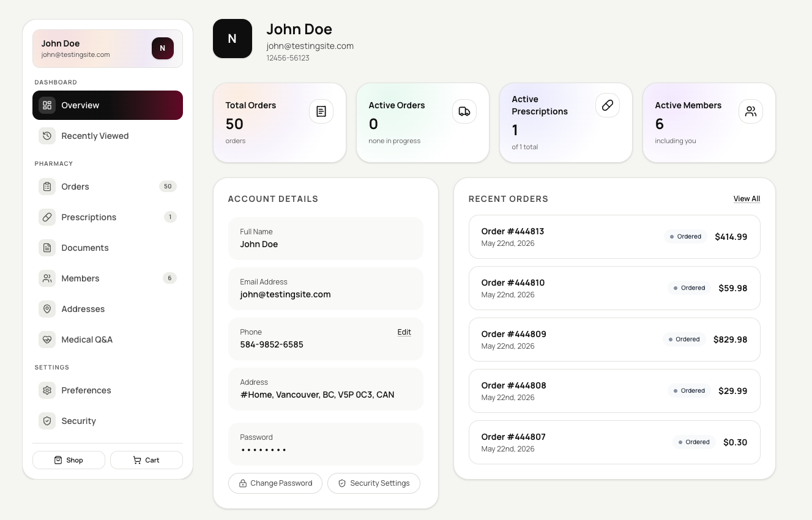
Task: Open Security settings in the sidebar
Action: coord(108,421)
